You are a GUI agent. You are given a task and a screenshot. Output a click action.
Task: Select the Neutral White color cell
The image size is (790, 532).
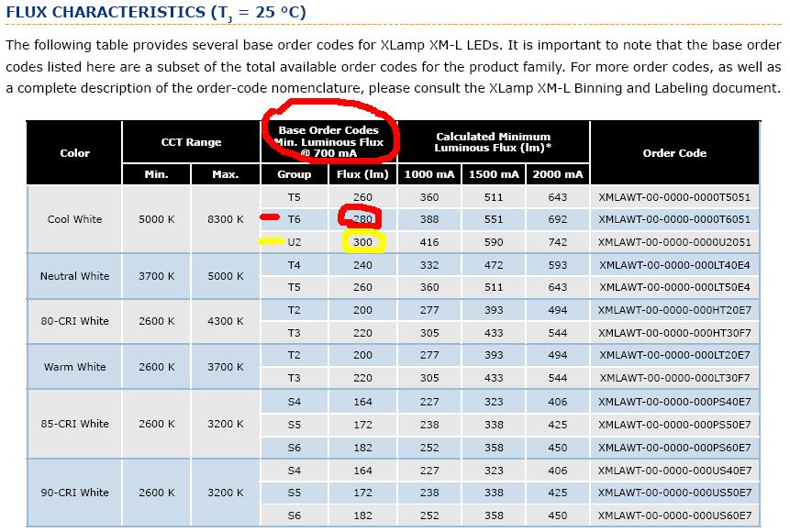tap(74, 276)
